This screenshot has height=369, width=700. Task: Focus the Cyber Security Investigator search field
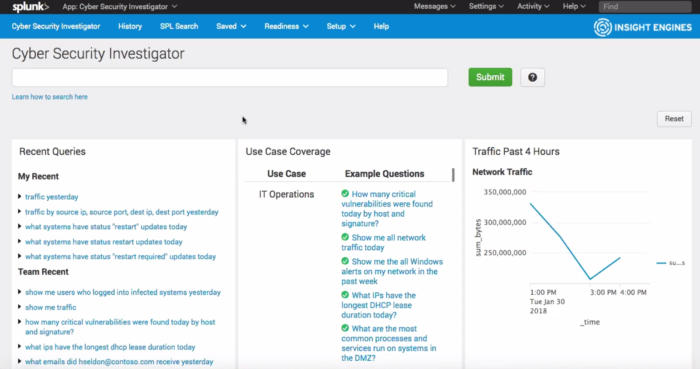coord(229,77)
